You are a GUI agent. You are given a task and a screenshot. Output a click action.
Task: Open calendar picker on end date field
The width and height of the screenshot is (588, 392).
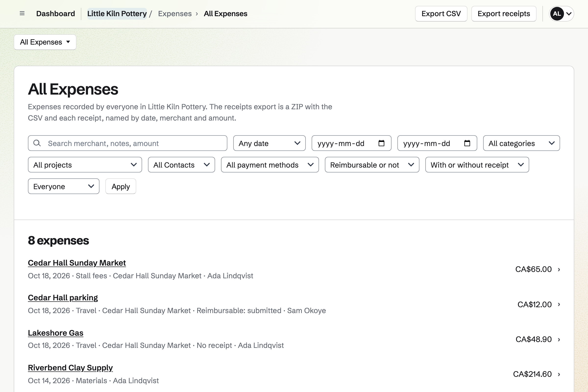[x=467, y=143]
